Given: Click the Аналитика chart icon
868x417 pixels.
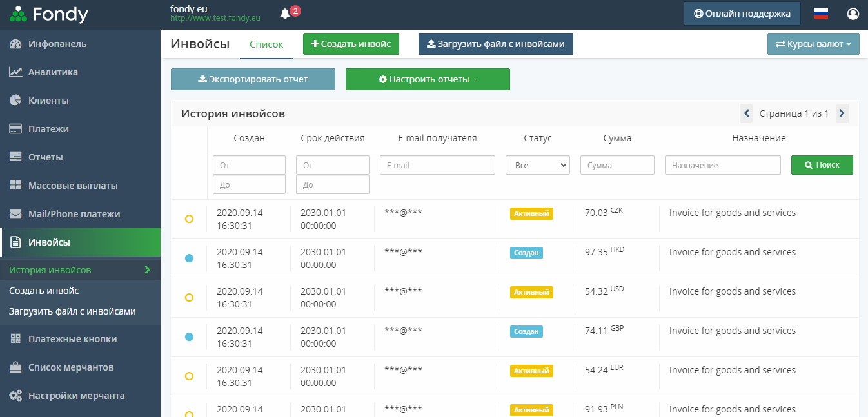Looking at the screenshot, I should [x=16, y=72].
